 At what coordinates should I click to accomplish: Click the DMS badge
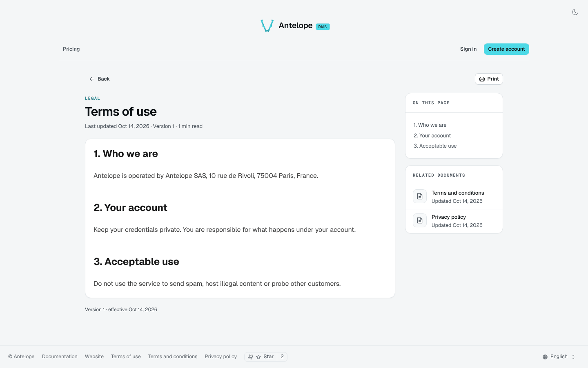coord(323,27)
